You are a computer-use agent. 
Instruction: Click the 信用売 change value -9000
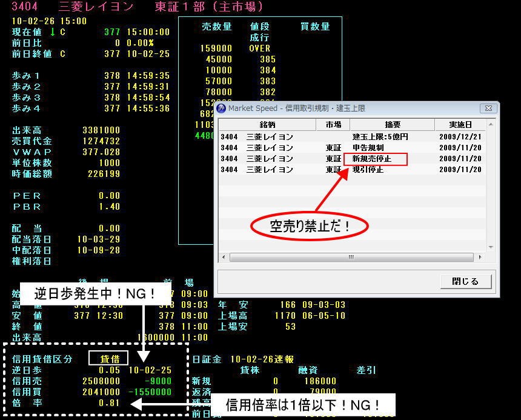tap(158, 381)
